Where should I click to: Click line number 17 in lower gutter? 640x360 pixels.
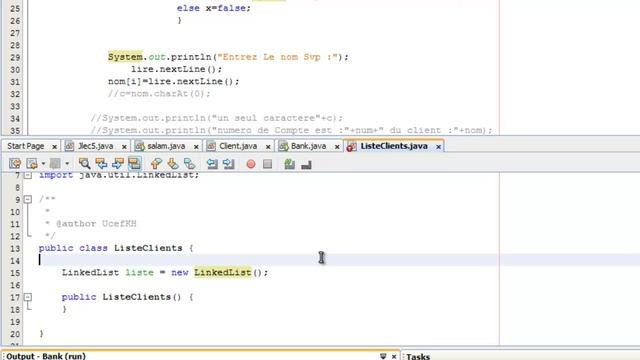(15, 298)
